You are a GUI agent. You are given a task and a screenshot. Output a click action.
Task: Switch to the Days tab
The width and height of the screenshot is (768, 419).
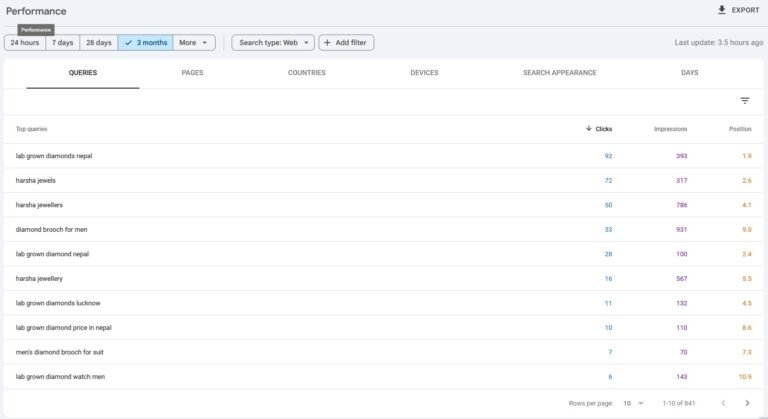(690, 73)
